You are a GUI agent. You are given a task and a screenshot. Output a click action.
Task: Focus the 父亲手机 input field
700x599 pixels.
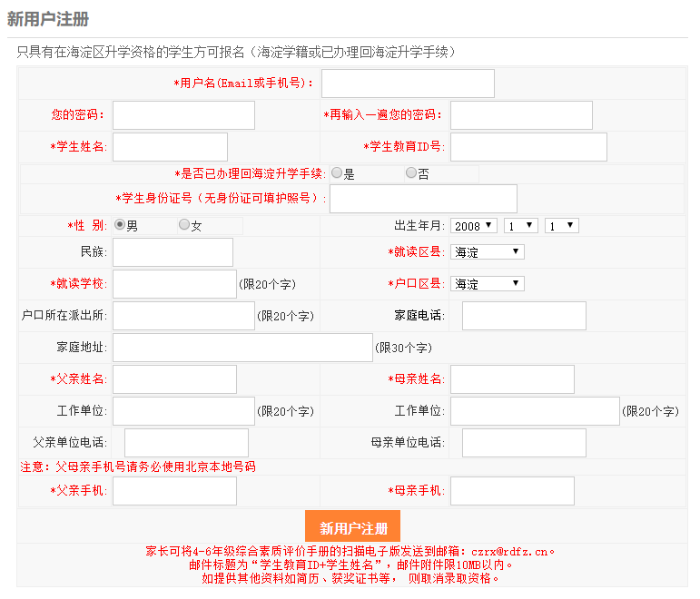coord(174,491)
